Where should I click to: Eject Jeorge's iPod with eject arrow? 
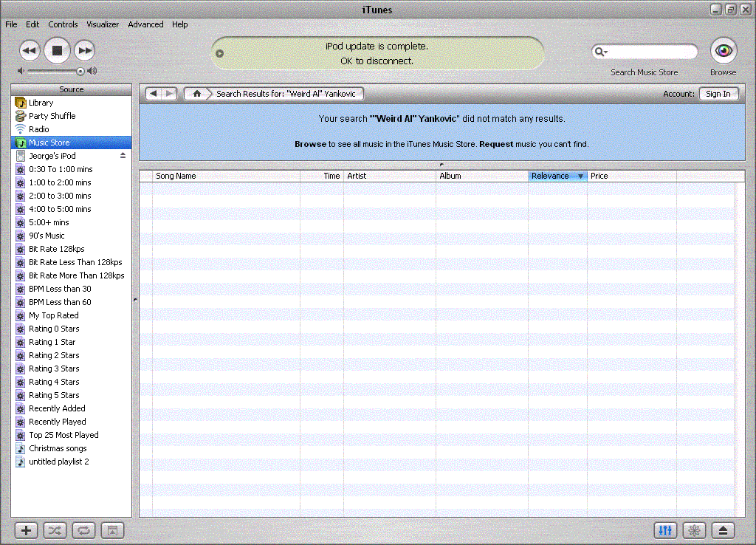(123, 155)
